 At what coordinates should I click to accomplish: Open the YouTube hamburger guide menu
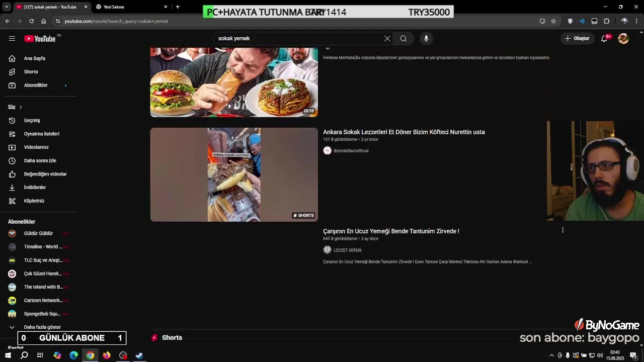coord(12,38)
